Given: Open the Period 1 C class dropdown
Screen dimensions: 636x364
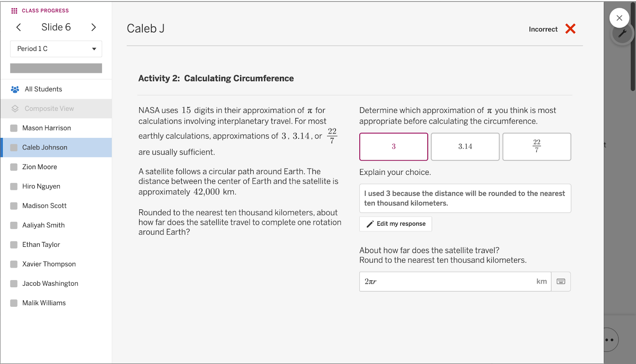Looking at the screenshot, I should tap(56, 49).
